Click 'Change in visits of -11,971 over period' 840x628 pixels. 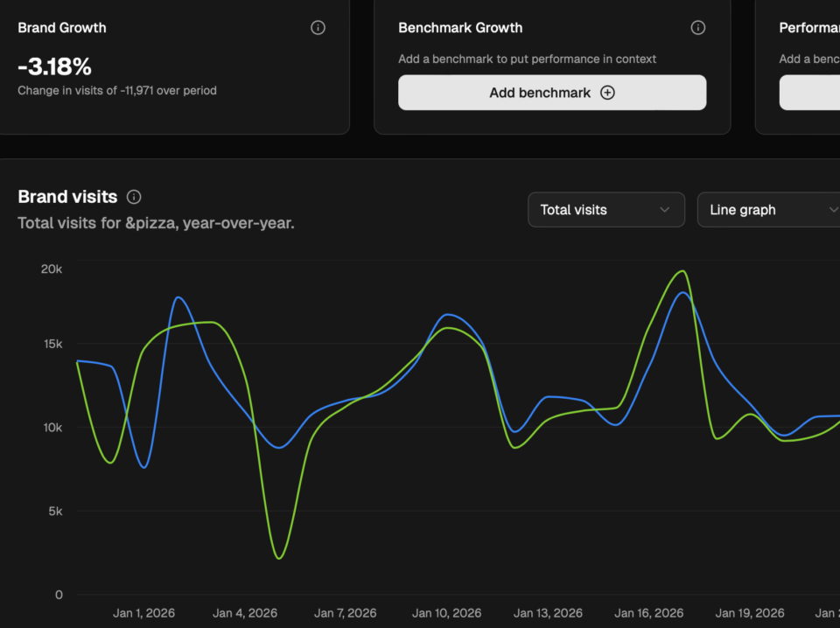[117, 90]
